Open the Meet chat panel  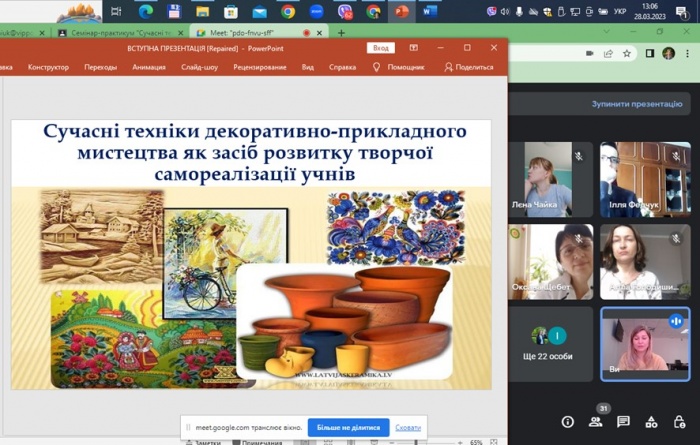click(x=624, y=422)
